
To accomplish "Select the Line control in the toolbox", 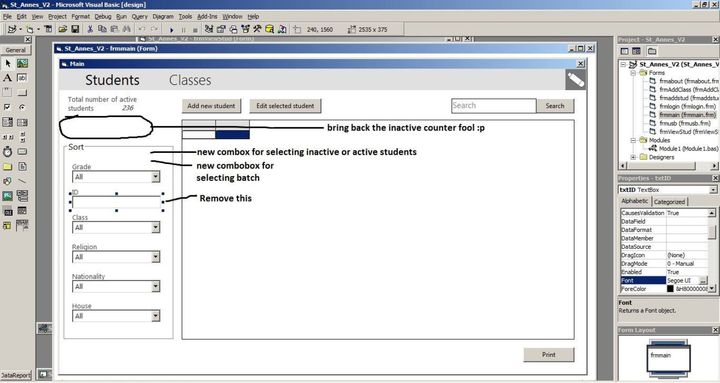I will tap(22, 181).
